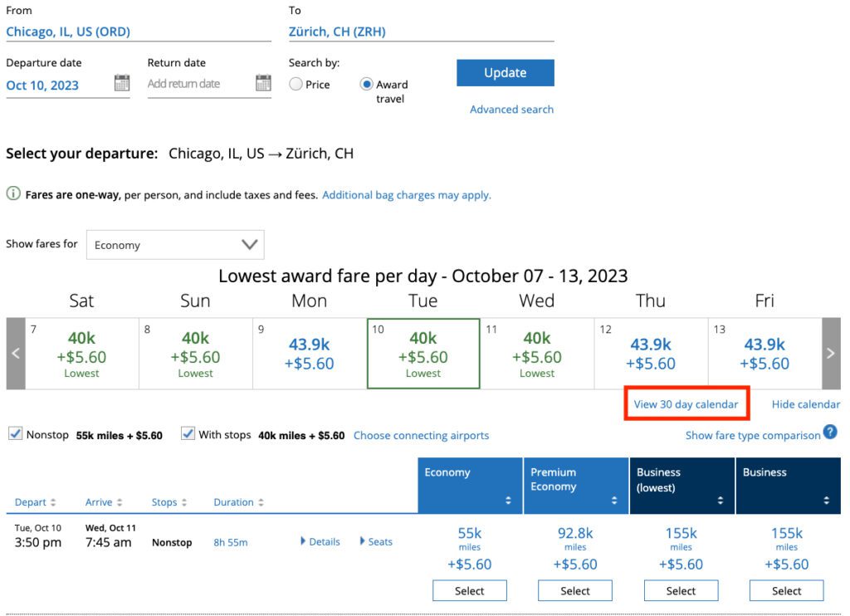Select Thursday the 12th 43.9k fare
Image resolution: width=850 pixels, height=616 pixels.
point(650,354)
